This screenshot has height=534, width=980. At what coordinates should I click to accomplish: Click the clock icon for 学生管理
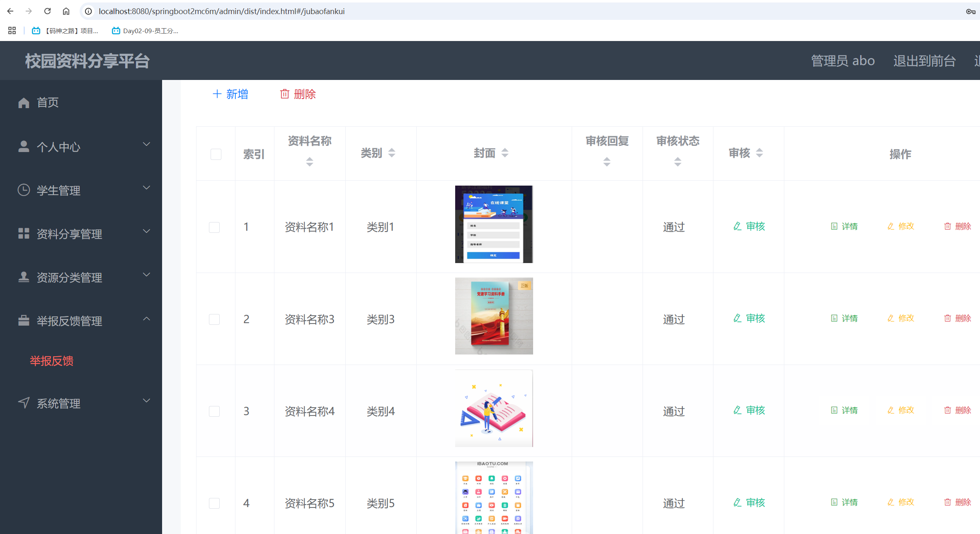pos(24,190)
